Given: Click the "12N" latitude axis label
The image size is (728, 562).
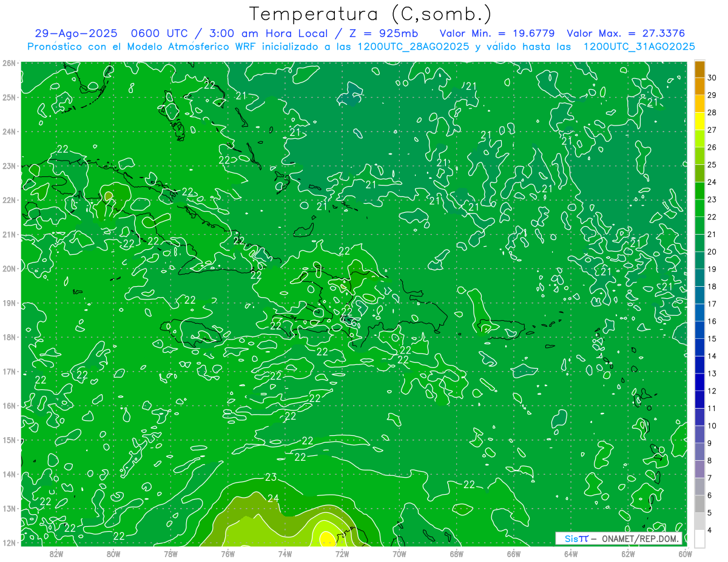Looking at the screenshot, I should click(9, 543).
